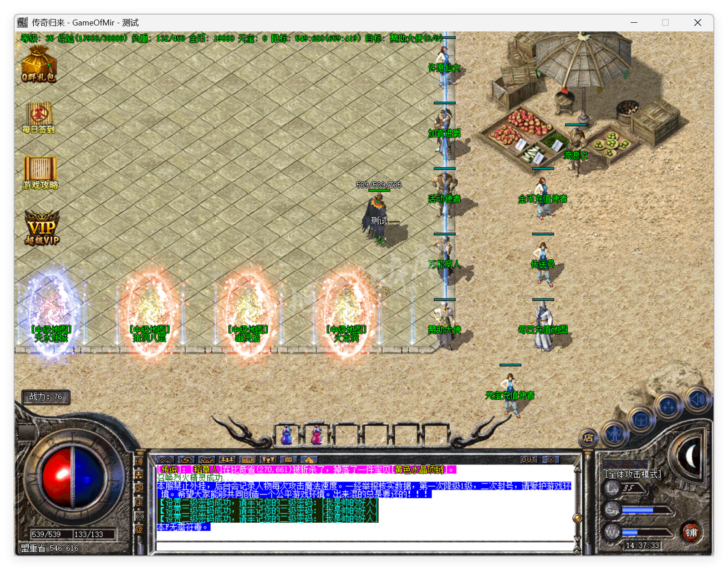728x570 pixels.
Task: Toggle the private whisper channel icon
Action: pyautogui.click(x=139, y=502)
